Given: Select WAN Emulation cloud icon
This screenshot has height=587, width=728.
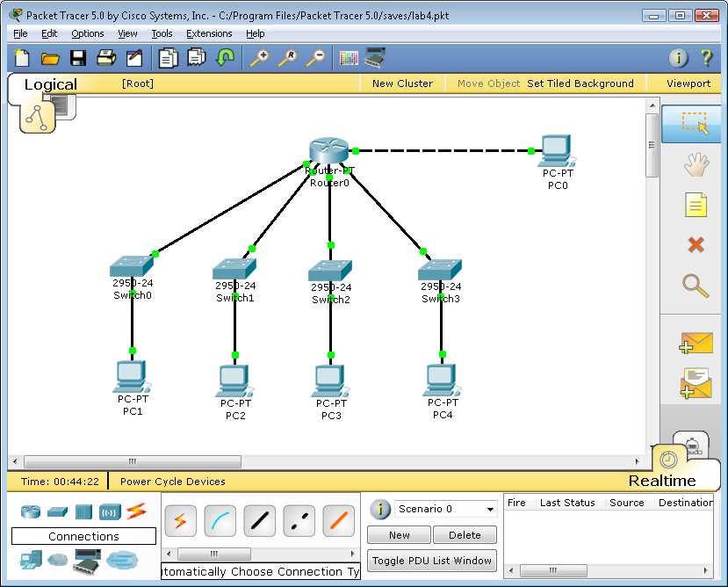Looking at the screenshot, I should (x=58, y=560).
